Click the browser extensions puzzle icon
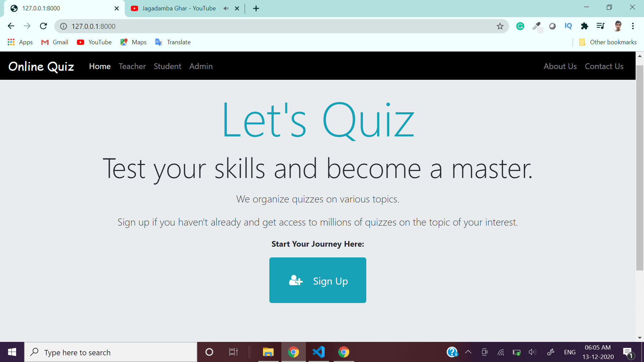This screenshot has height=362, width=644. click(x=585, y=26)
